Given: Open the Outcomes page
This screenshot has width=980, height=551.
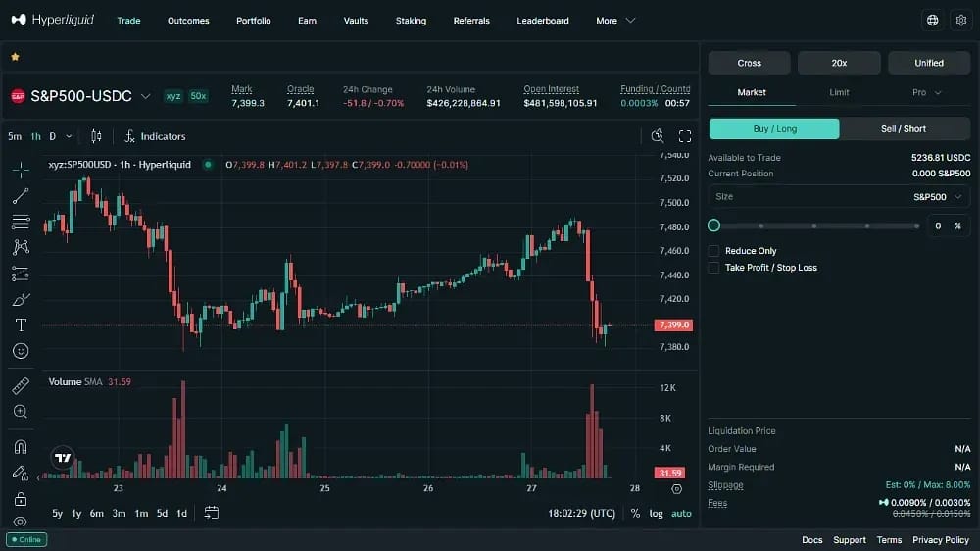Looking at the screenshot, I should [188, 21].
